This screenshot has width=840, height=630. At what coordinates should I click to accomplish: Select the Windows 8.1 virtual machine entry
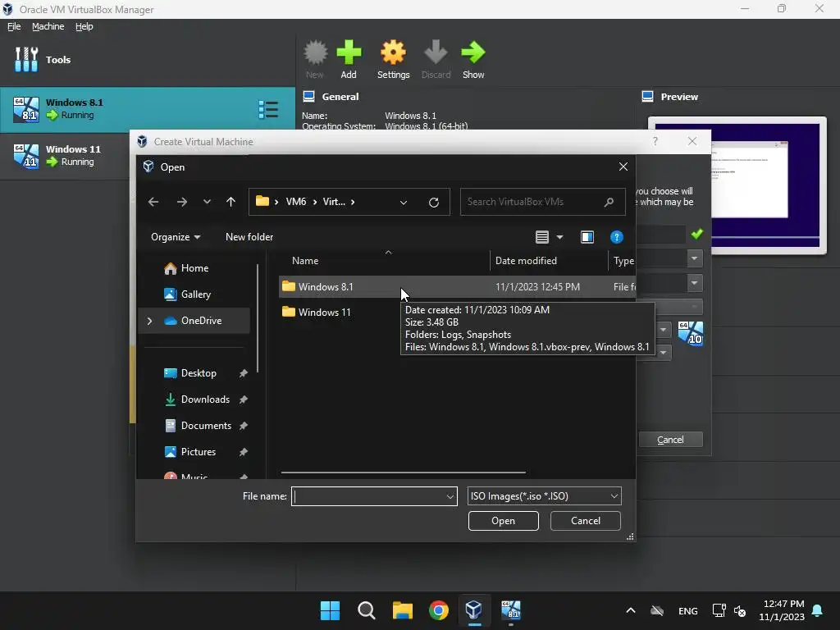(x=148, y=109)
